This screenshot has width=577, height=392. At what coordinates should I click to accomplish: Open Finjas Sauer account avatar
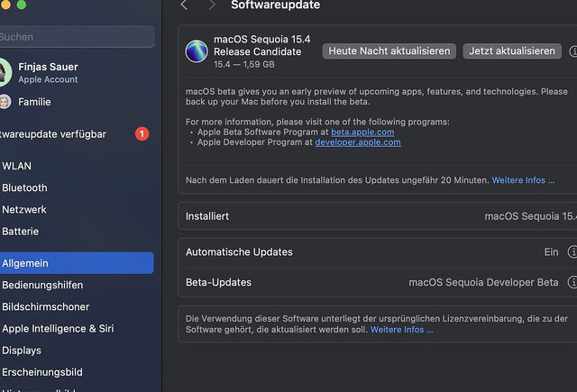point(5,72)
